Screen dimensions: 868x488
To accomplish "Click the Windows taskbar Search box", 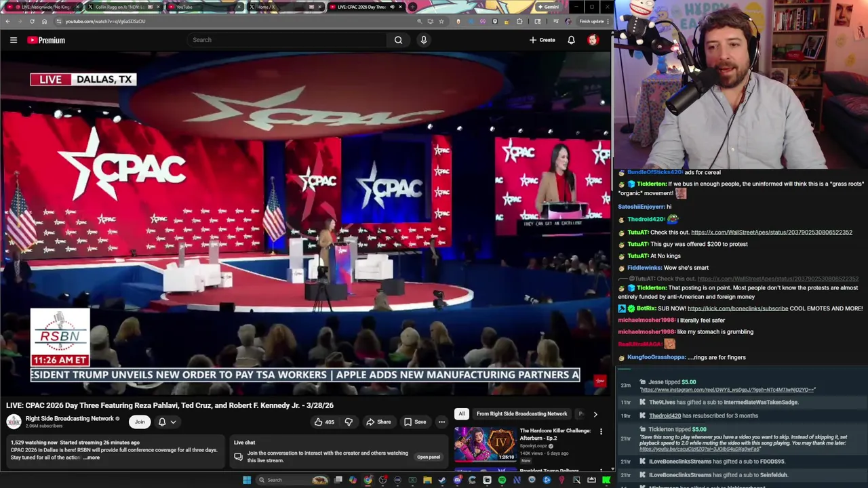I will click(292, 480).
